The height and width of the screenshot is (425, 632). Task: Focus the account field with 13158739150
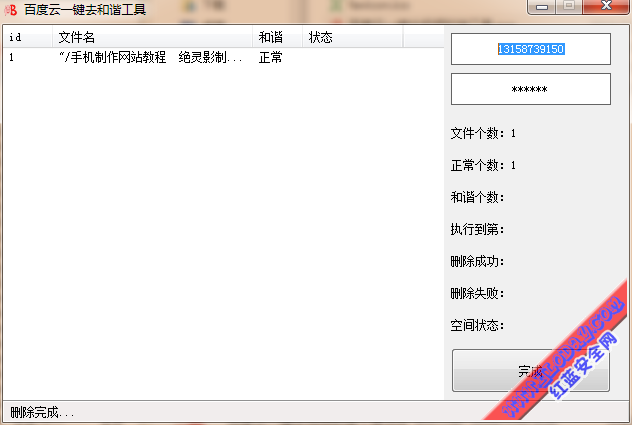pyautogui.click(x=531, y=49)
